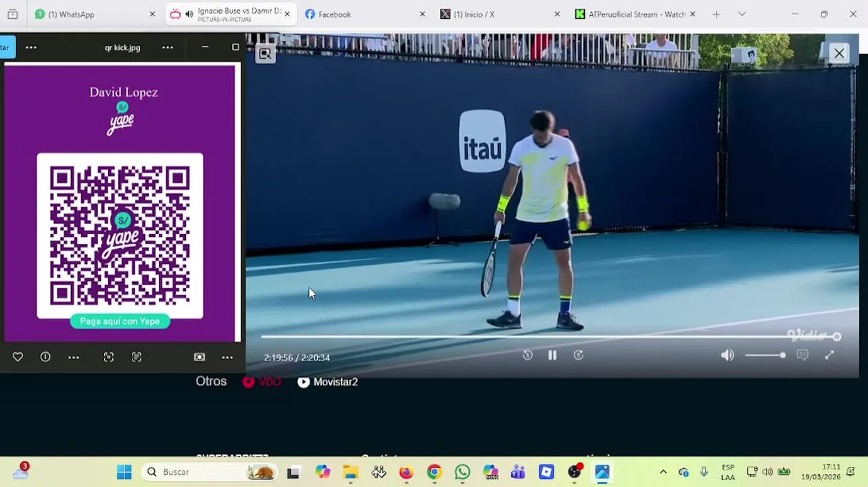Open Microsoft 365 Copilot taskbar icon
Image resolution: width=868 pixels, height=487 pixels.
point(490,472)
